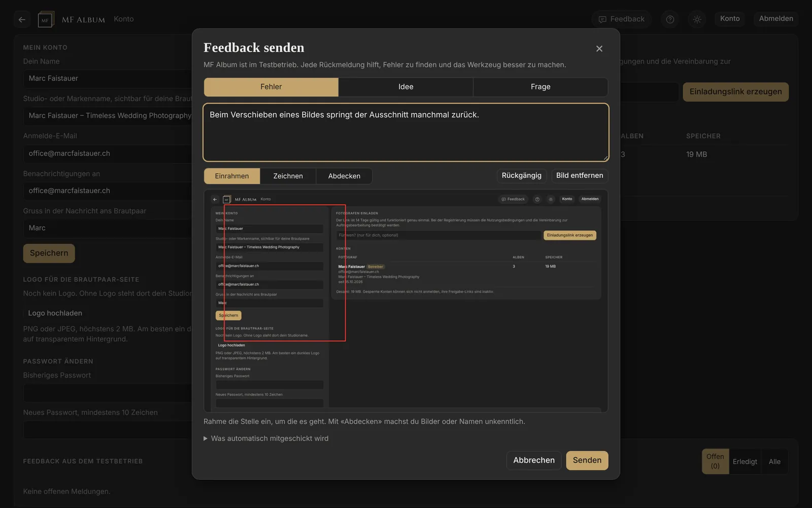Image resolution: width=812 pixels, height=508 pixels.
Task: Go back using the arrow icon in header
Action: 22,19
